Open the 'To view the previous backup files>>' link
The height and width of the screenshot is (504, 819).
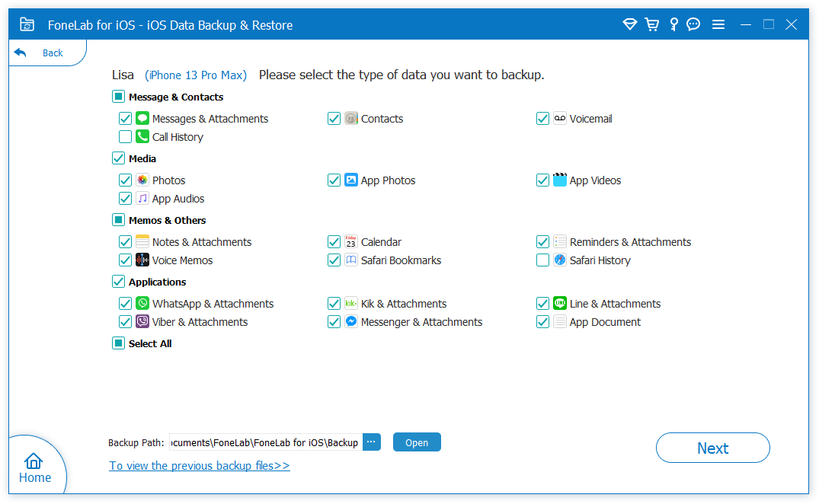[x=199, y=465]
